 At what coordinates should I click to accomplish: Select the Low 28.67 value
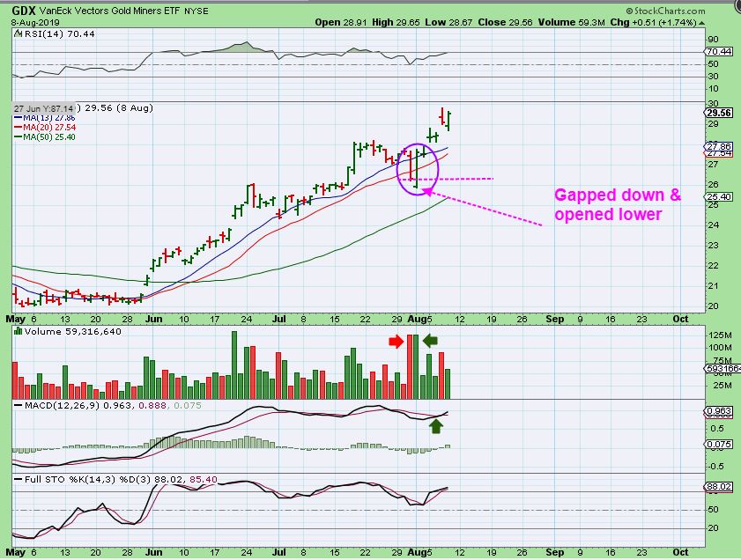click(x=448, y=22)
